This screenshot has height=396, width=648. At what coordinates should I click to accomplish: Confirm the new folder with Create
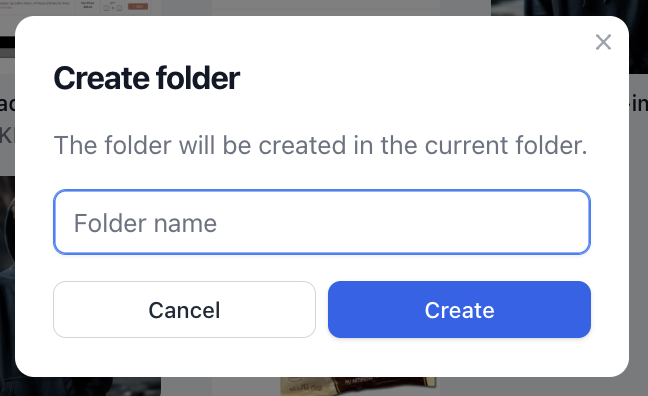459,310
